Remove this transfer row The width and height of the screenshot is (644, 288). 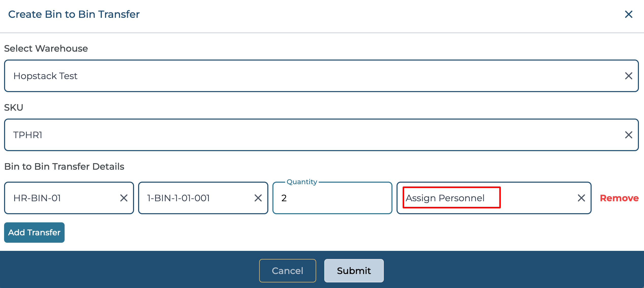click(x=619, y=198)
